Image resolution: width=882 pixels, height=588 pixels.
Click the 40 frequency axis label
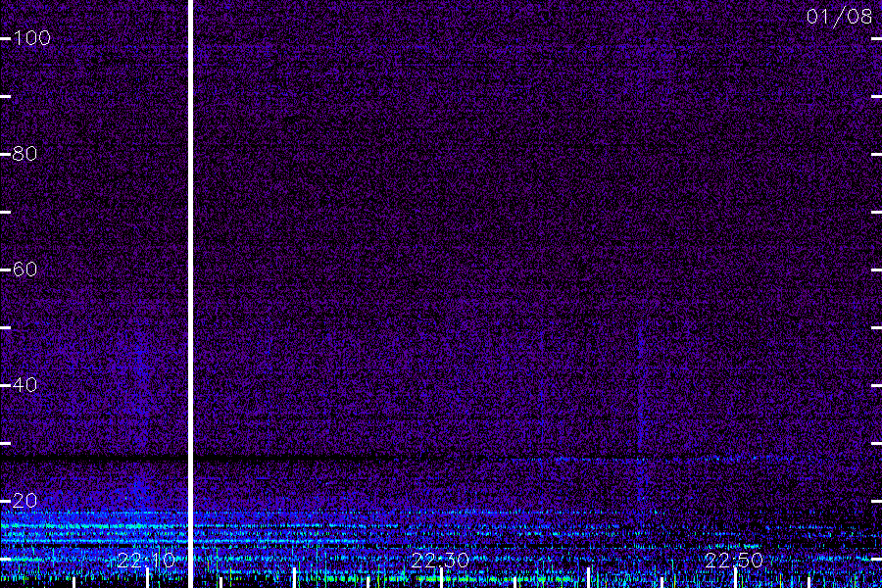[24, 385]
